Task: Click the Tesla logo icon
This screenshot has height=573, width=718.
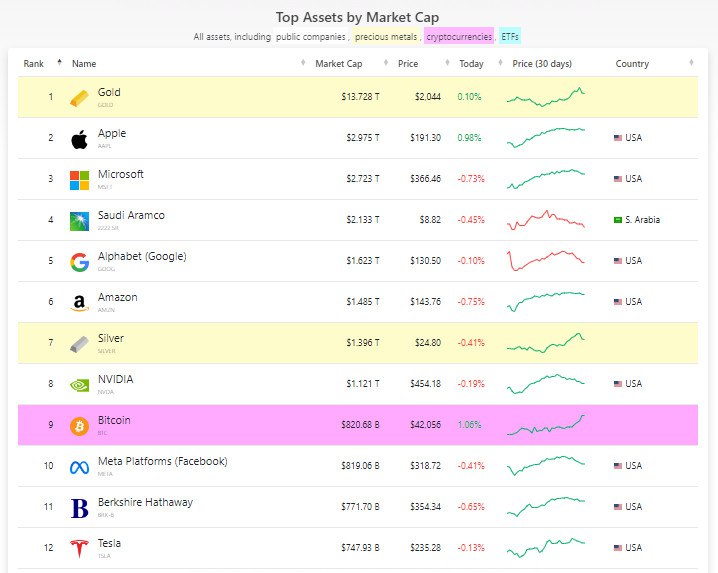Action: coord(79,549)
